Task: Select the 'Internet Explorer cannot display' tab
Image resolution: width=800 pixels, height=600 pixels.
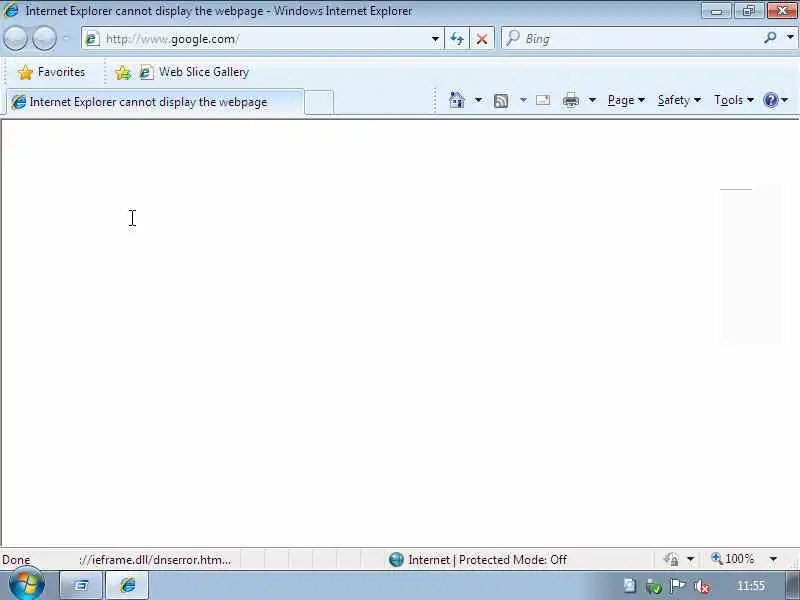Action: (x=155, y=102)
